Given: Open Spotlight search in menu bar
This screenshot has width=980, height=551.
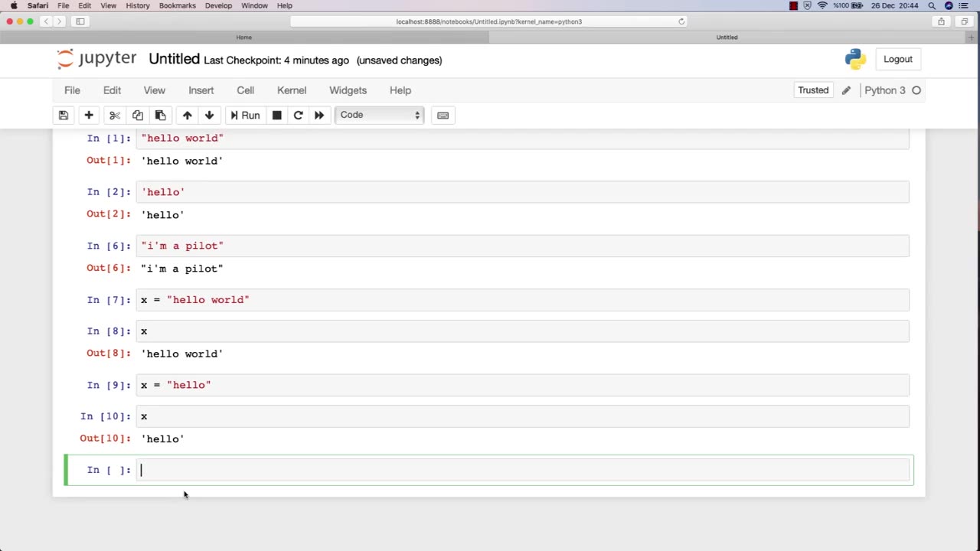Looking at the screenshot, I should (x=932, y=5).
